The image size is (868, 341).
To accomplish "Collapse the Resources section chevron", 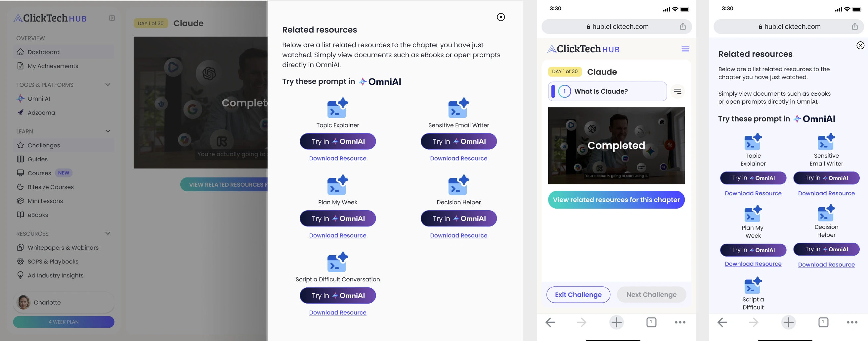I will tap(108, 233).
